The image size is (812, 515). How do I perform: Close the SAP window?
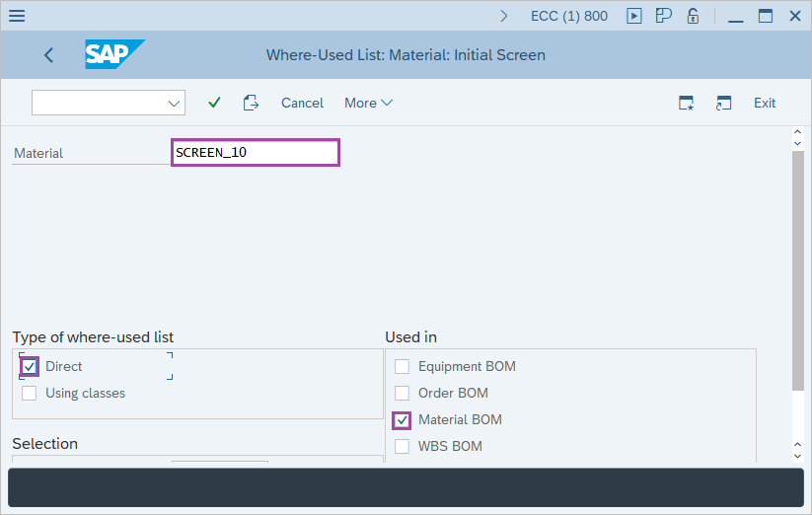pos(795,16)
